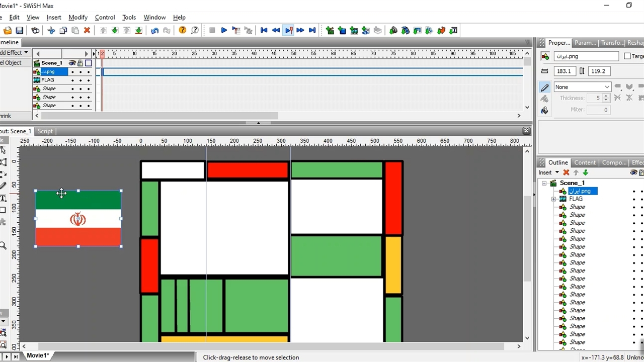Viewport: 644px width, 362px height.
Task: Click the orange Help question mark icon
Action: pos(183,31)
